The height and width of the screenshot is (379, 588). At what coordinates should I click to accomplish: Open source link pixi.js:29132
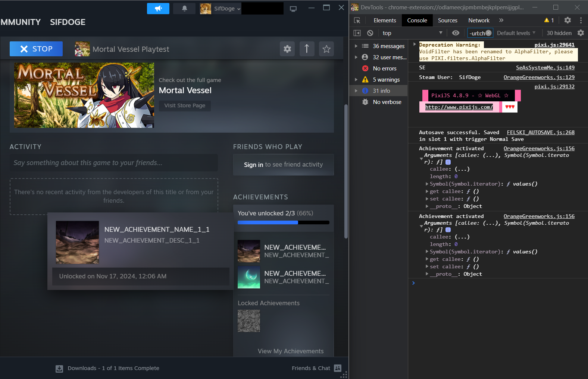click(x=554, y=86)
